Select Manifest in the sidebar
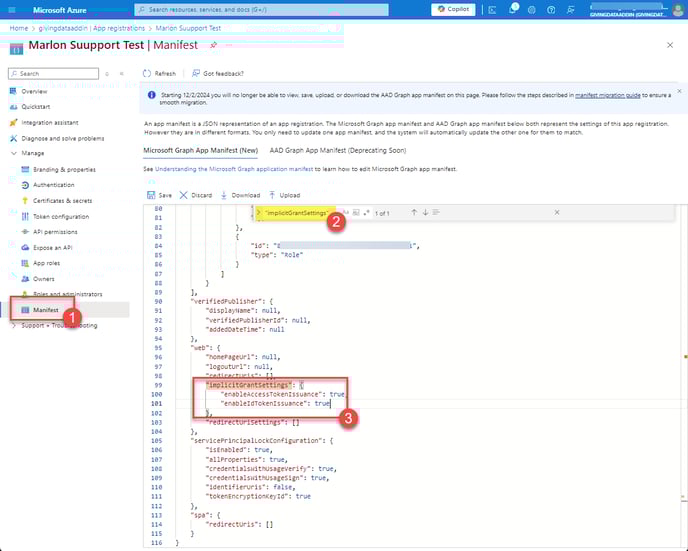 coord(46,310)
